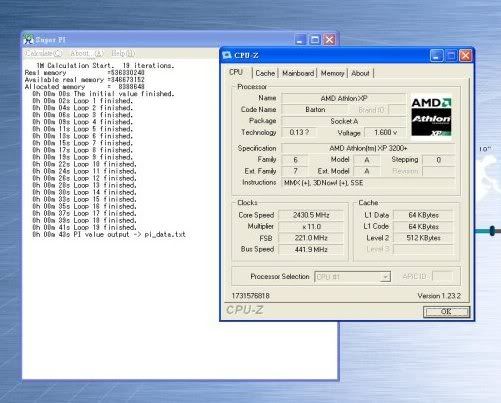Click the Ext. Family value 7
The width and height of the screenshot is (501, 403).
pyautogui.click(x=295, y=171)
